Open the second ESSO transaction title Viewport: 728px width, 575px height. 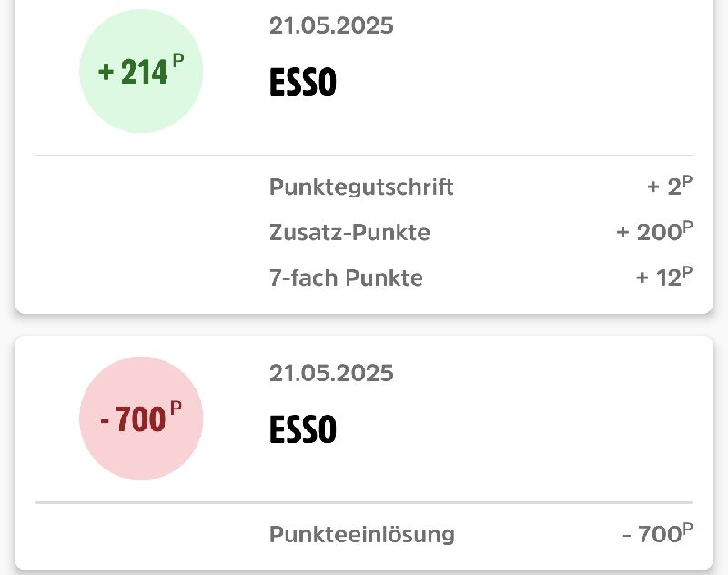coord(303,429)
